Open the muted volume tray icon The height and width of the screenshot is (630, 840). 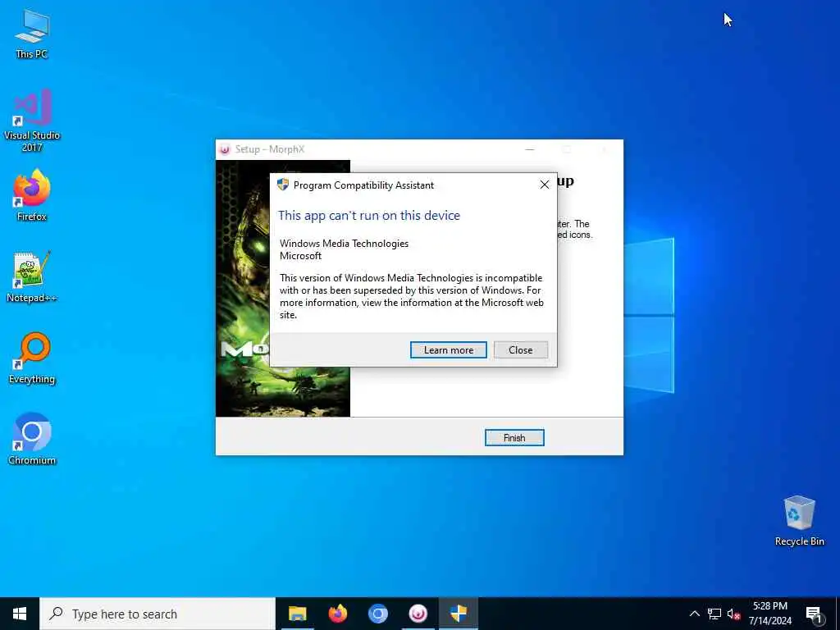coord(733,614)
